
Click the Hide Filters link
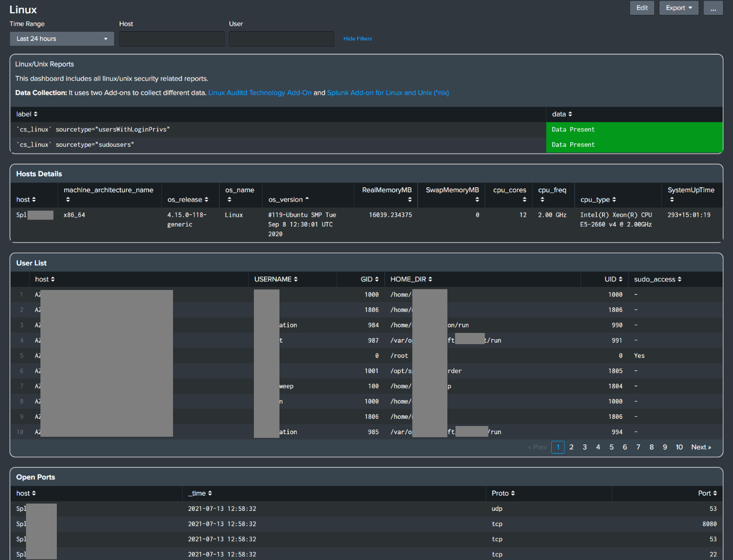[358, 39]
